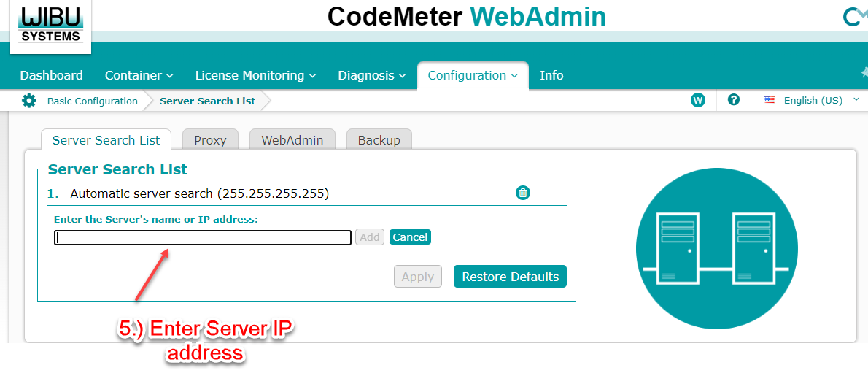Click the Server Search List breadcrumb

(x=208, y=101)
